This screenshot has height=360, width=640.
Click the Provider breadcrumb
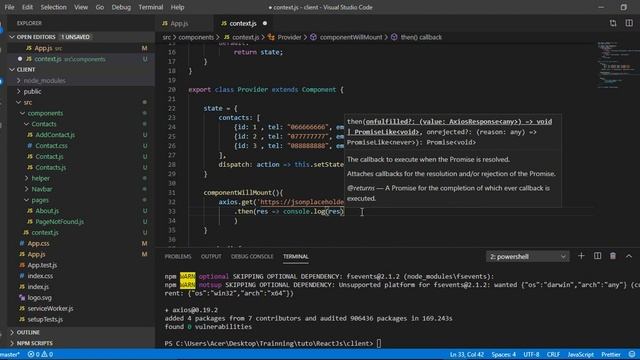coord(289,37)
